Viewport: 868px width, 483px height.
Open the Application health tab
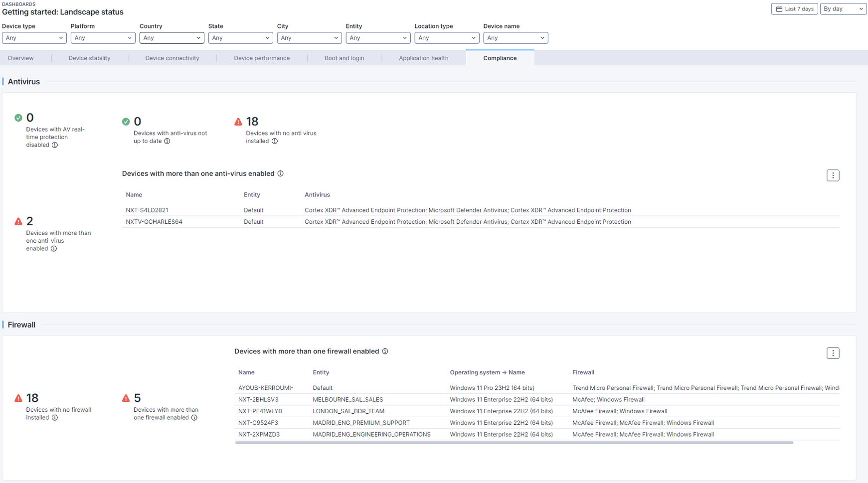point(423,58)
